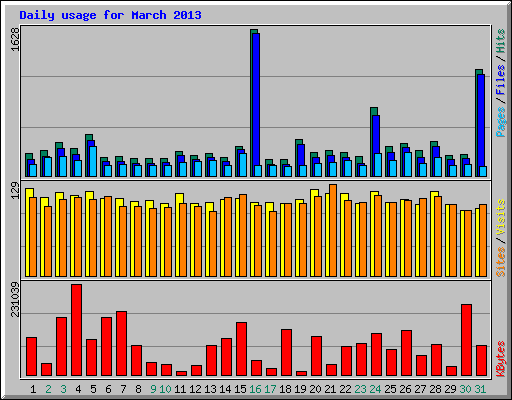Click the day 5 label on x-axis
This screenshot has height=400, width=512.
pyautogui.click(x=93, y=389)
